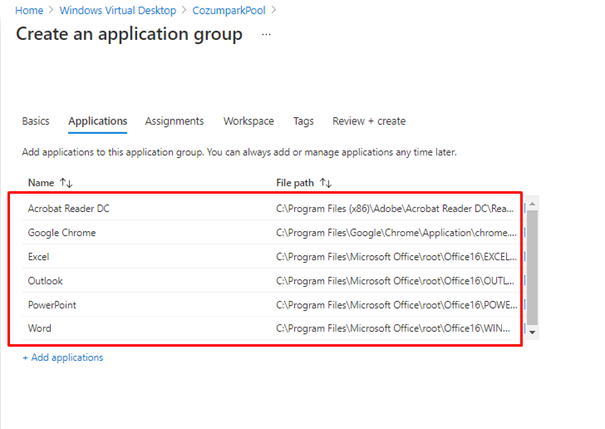Click the Add applications link
Screen dimensions: 605x429
pyautogui.click(x=63, y=358)
